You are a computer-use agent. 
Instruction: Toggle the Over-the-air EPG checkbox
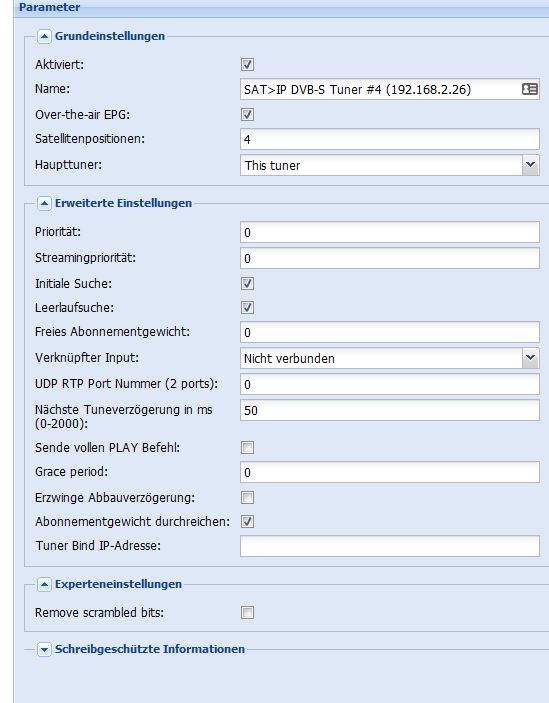tap(247, 114)
